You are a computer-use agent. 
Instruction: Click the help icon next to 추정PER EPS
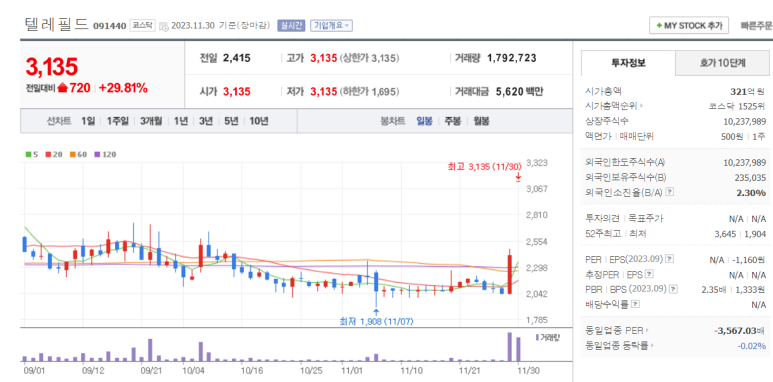point(650,274)
